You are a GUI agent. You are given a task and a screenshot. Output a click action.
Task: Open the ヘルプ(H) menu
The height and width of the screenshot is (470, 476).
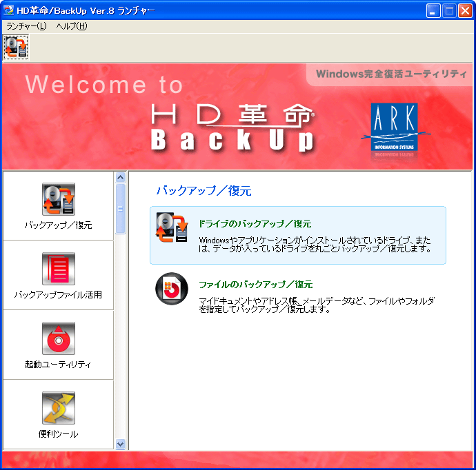pyautogui.click(x=72, y=26)
